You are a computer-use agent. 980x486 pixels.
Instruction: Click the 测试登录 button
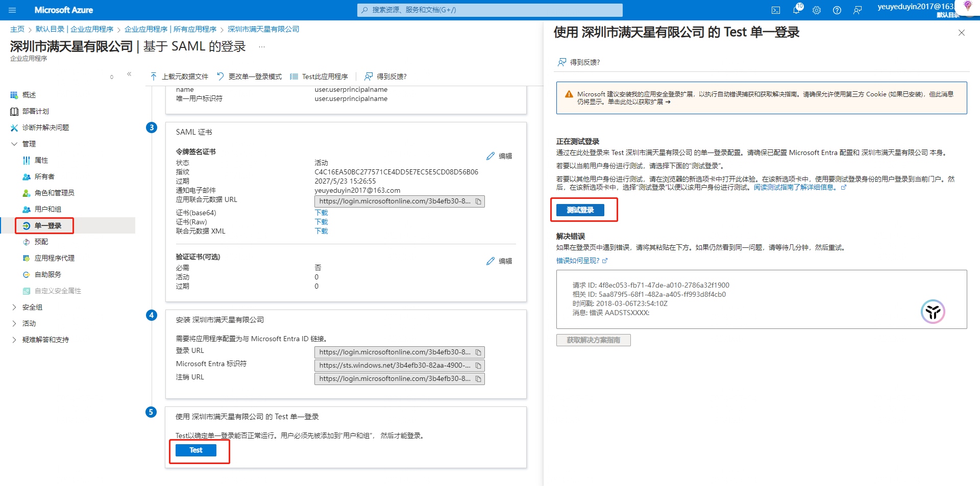click(x=580, y=210)
